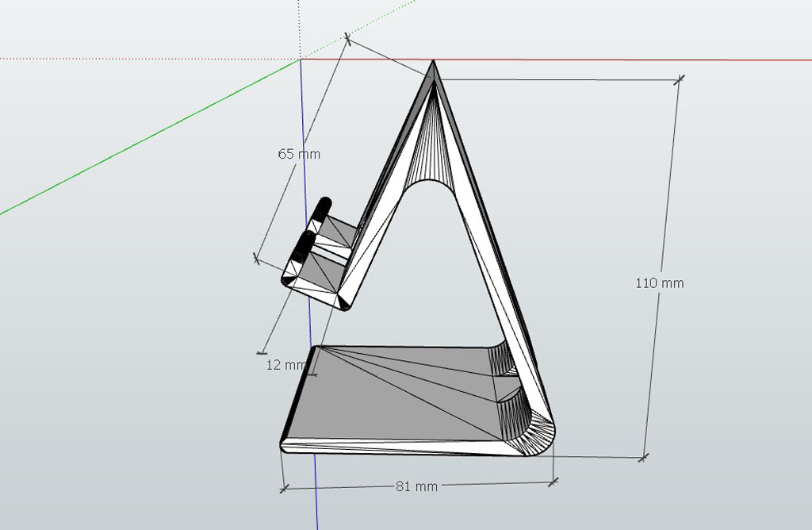Click the 81 mm dimension label
Screen dimensions: 812x530
416,486
